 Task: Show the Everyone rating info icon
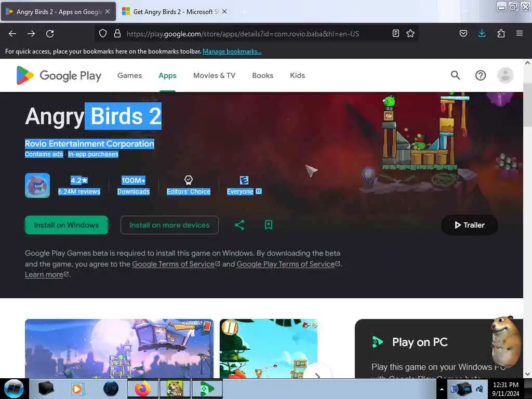point(259,192)
